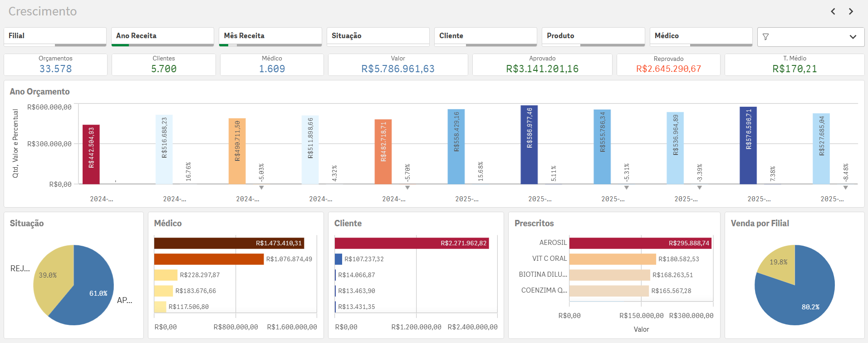This screenshot has height=343, width=868.
Task: Expand the filter dropdown chevron
Action: point(853,37)
